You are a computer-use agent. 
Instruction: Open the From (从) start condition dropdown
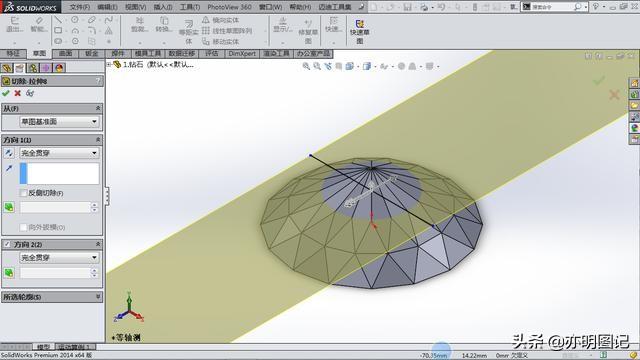[x=59, y=122]
